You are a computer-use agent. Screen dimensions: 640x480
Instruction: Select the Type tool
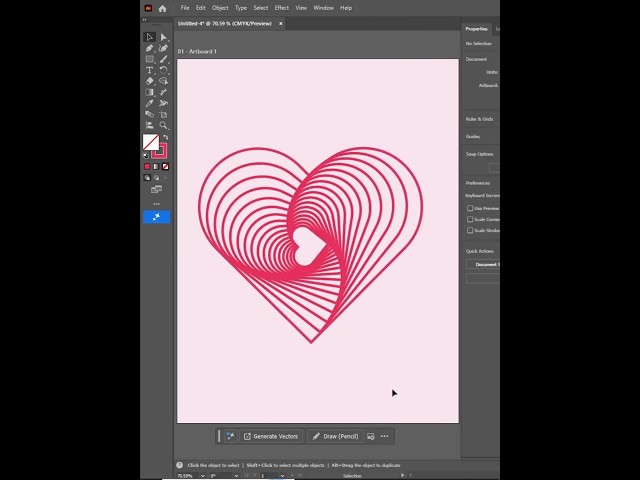150,70
